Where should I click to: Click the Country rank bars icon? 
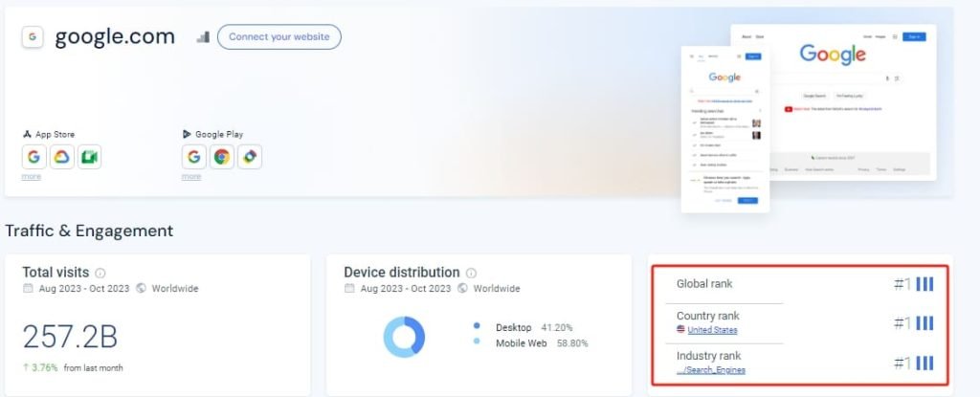point(924,323)
